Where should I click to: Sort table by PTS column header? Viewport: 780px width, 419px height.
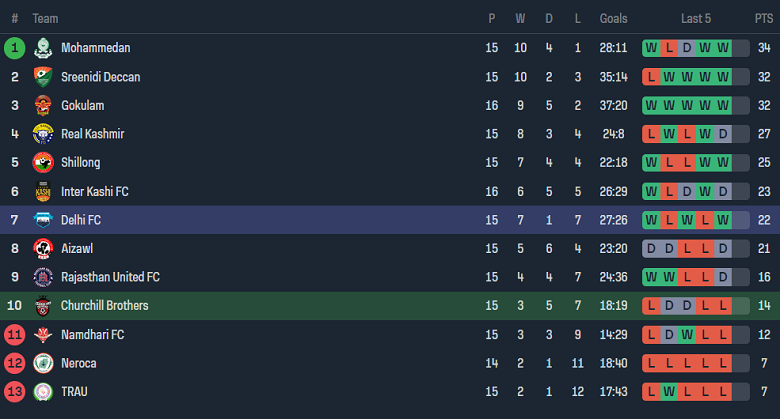(x=763, y=19)
